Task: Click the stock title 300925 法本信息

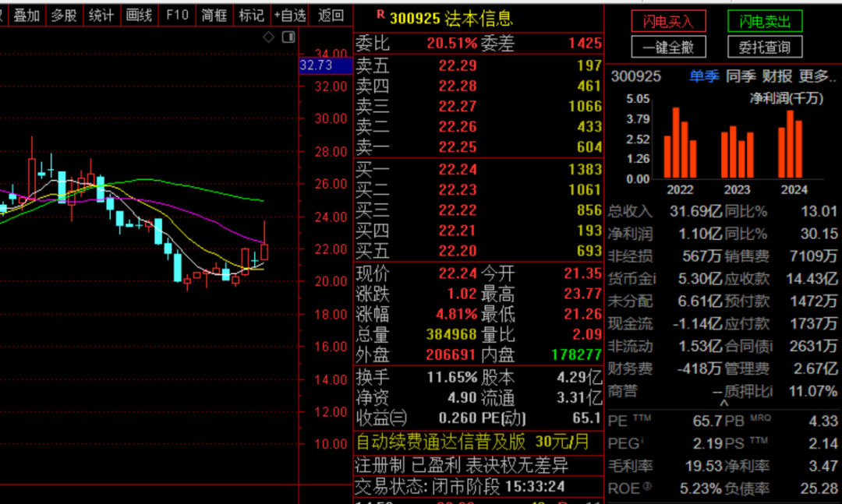Action: click(x=451, y=19)
